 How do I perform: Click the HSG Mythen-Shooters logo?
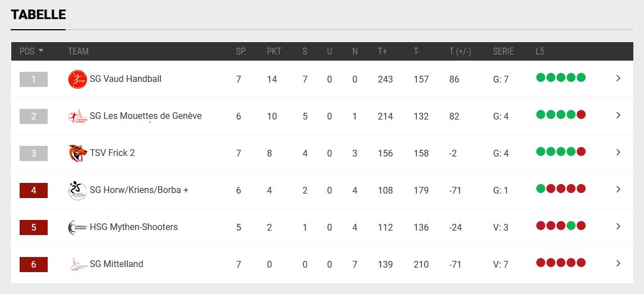click(77, 227)
